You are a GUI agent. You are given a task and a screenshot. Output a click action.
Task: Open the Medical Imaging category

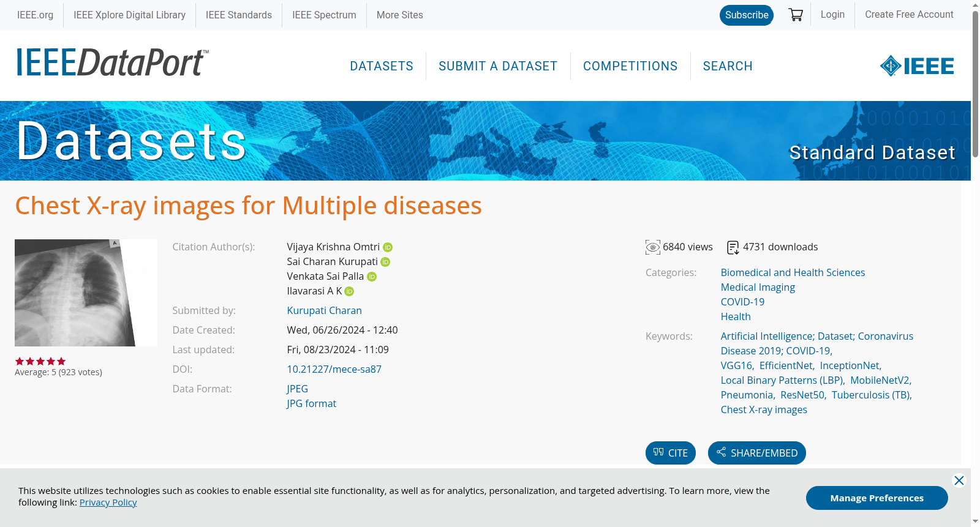[x=758, y=288]
